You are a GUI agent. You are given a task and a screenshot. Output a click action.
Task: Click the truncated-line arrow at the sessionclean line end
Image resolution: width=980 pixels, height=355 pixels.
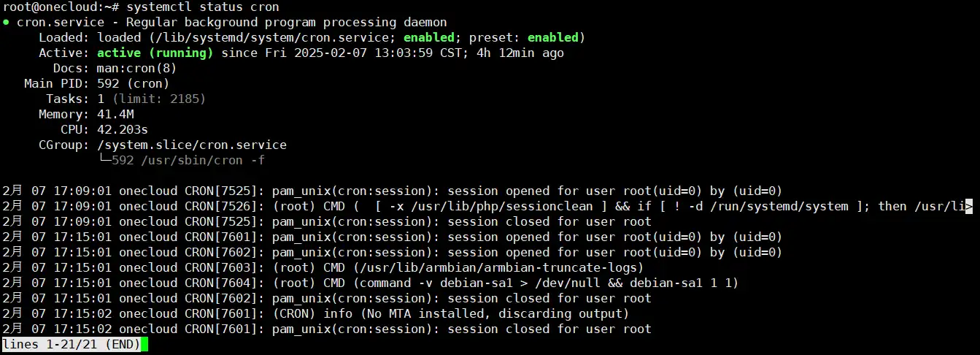pos(968,206)
